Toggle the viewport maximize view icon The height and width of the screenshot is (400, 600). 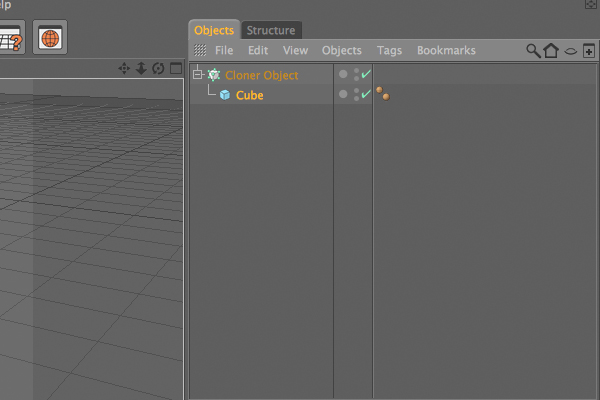(x=176, y=69)
